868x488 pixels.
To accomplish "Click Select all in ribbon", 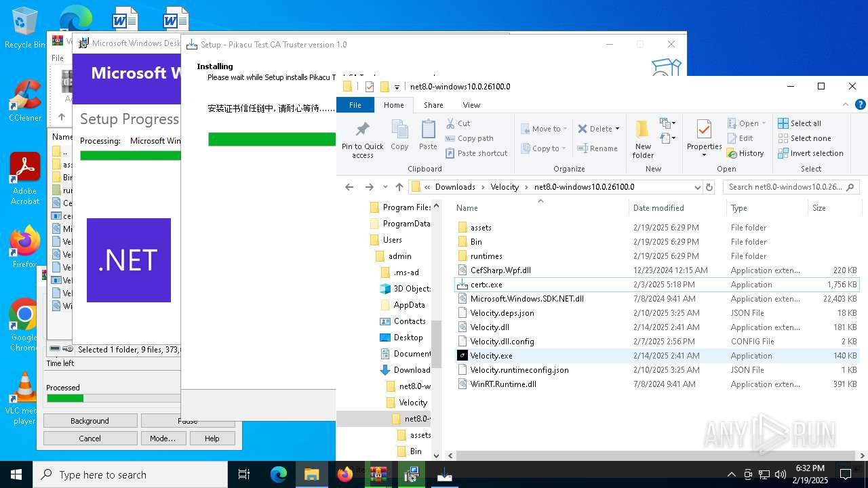I will coord(800,123).
